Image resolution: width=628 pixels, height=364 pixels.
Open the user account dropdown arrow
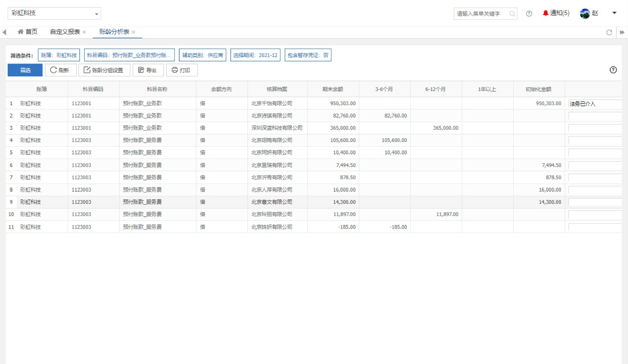[614, 13]
